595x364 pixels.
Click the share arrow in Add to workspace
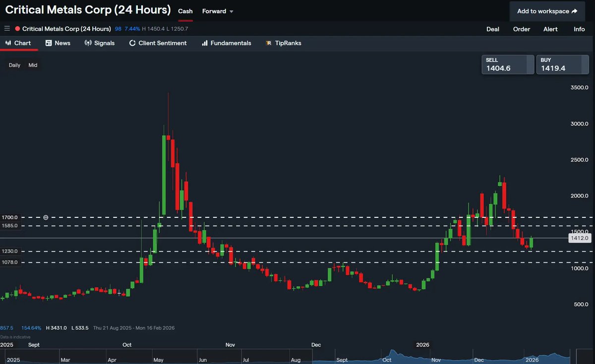pyautogui.click(x=574, y=11)
